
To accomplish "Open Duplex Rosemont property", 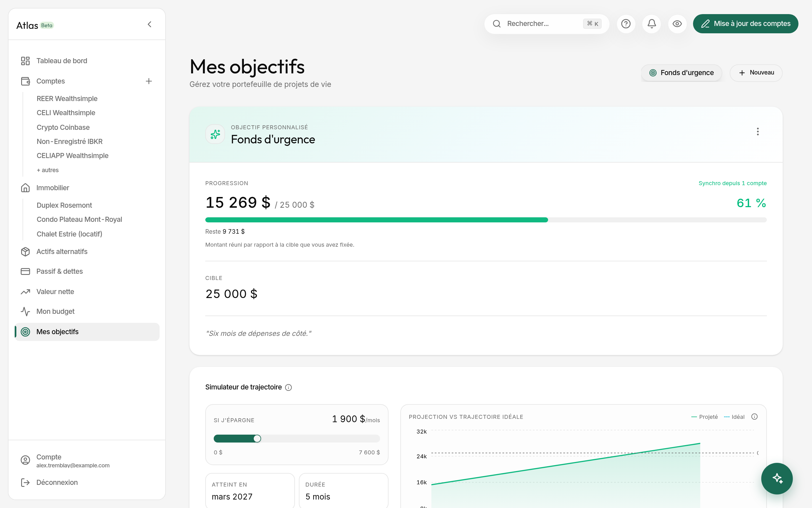I will click(64, 205).
